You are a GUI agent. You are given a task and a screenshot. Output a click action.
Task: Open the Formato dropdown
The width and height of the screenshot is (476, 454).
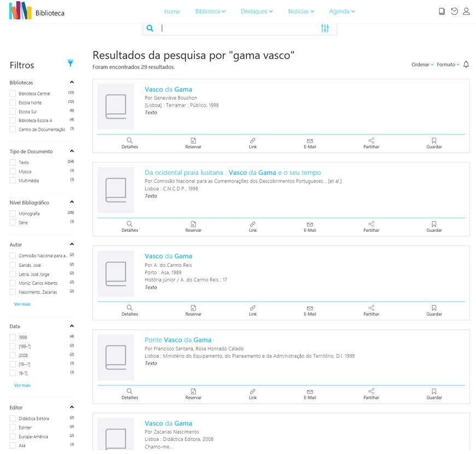tap(448, 65)
